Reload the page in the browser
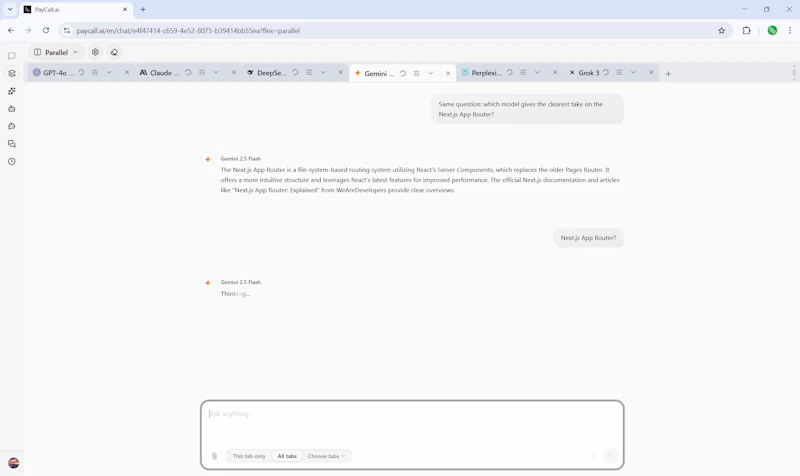Viewport: 800px width, 476px height. [x=46, y=31]
